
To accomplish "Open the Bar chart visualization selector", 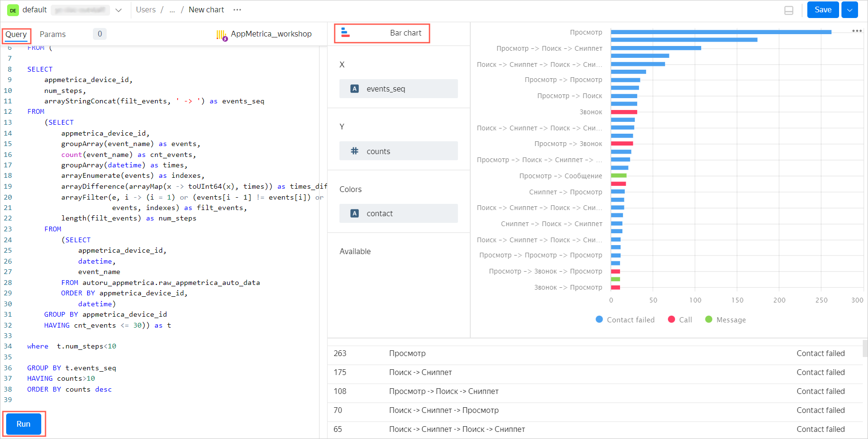I will point(382,33).
